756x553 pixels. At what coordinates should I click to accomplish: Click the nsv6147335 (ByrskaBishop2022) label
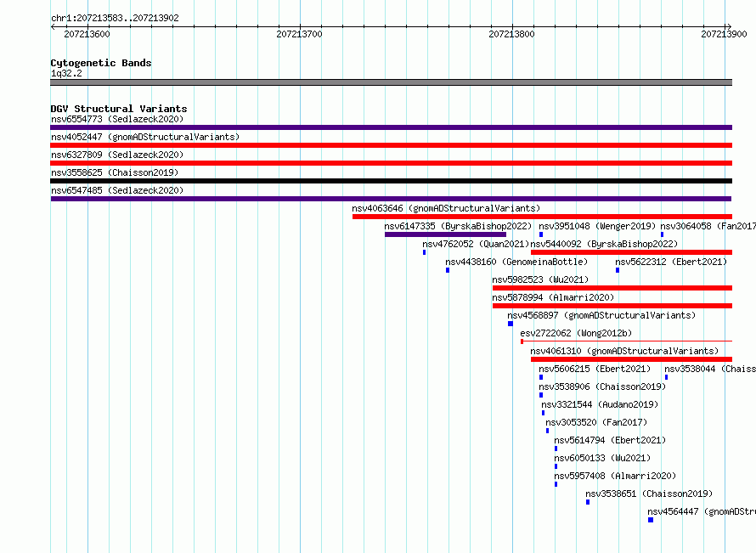(x=458, y=226)
